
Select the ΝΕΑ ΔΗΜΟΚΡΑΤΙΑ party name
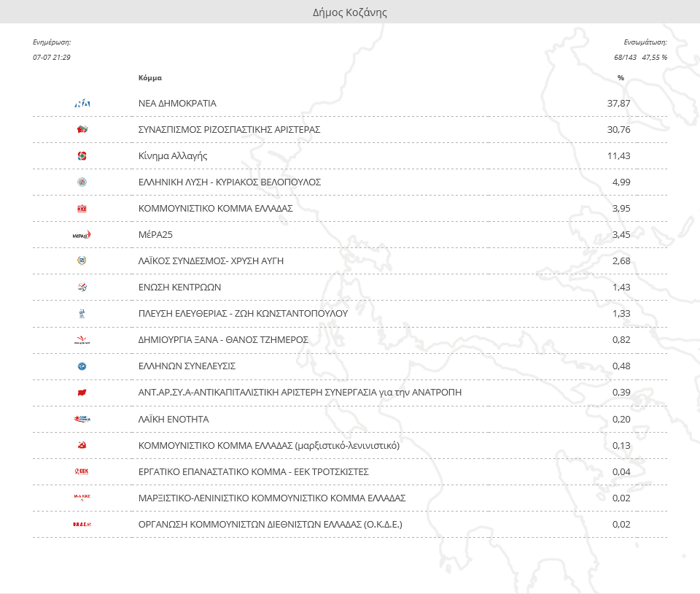click(x=177, y=103)
